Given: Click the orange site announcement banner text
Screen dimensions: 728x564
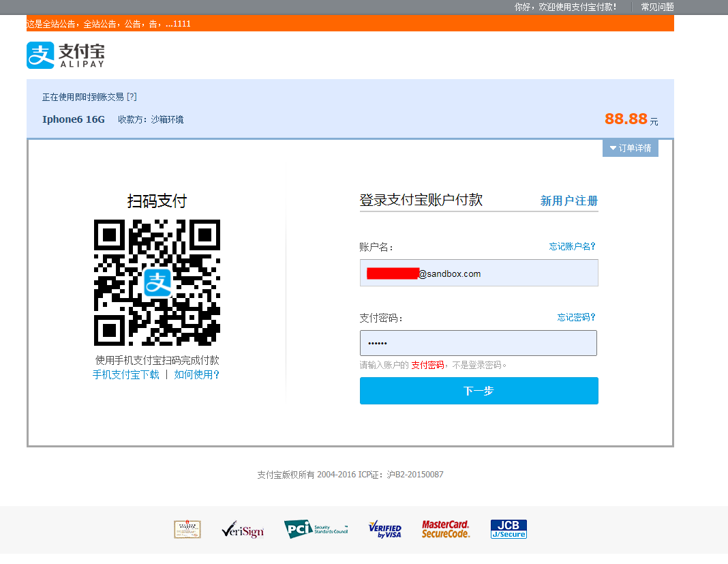Looking at the screenshot, I should (x=108, y=24).
